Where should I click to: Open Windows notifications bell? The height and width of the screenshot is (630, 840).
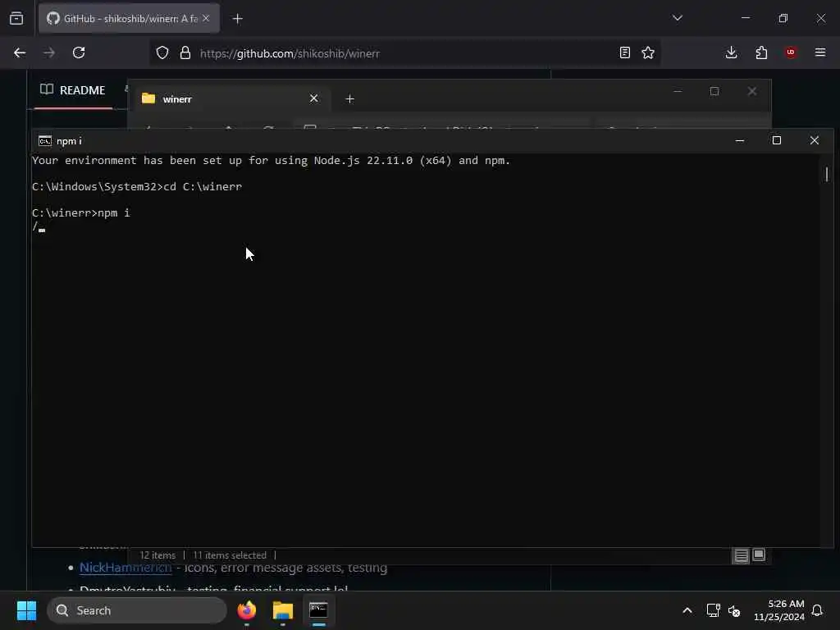(x=818, y=610)
